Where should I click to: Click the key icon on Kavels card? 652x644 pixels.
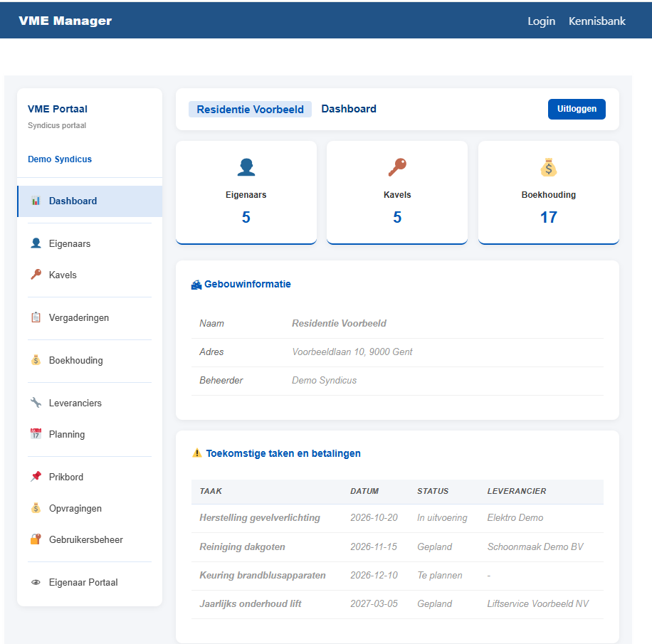[x=397, y=167]
